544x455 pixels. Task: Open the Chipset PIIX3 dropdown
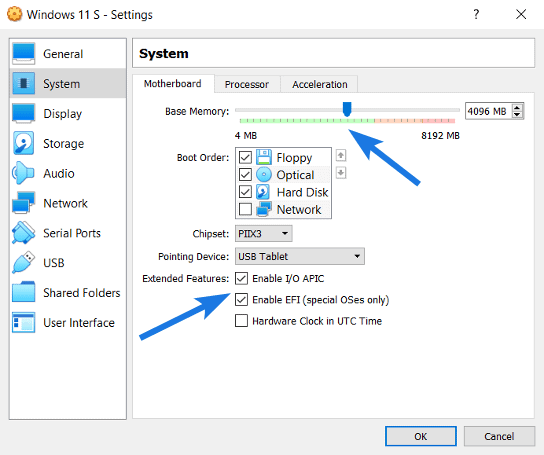[264, 234]
